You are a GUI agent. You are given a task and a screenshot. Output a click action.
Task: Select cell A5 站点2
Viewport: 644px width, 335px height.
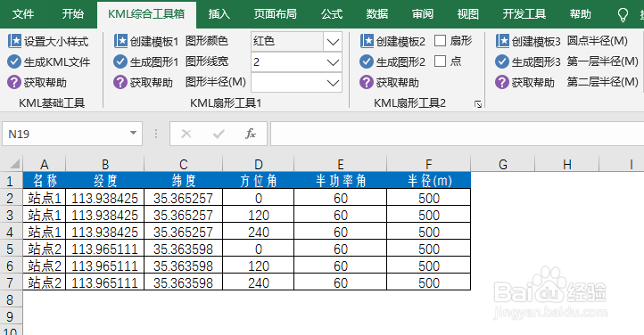pos(45,249)
